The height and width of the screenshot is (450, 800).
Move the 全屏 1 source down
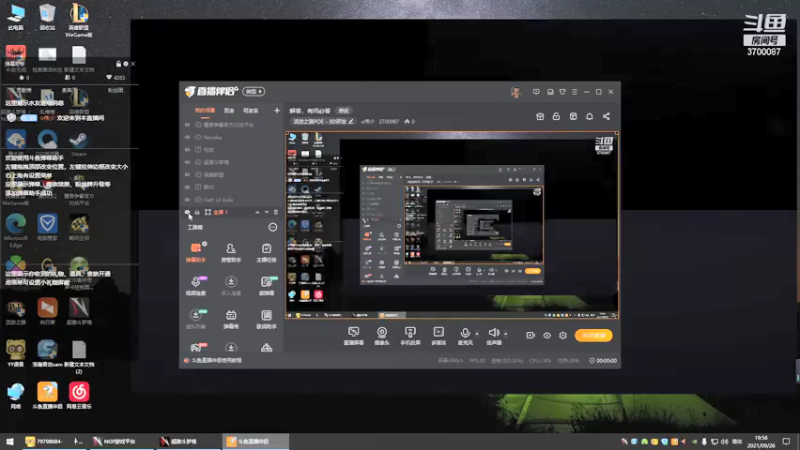[x=266, y=212]
